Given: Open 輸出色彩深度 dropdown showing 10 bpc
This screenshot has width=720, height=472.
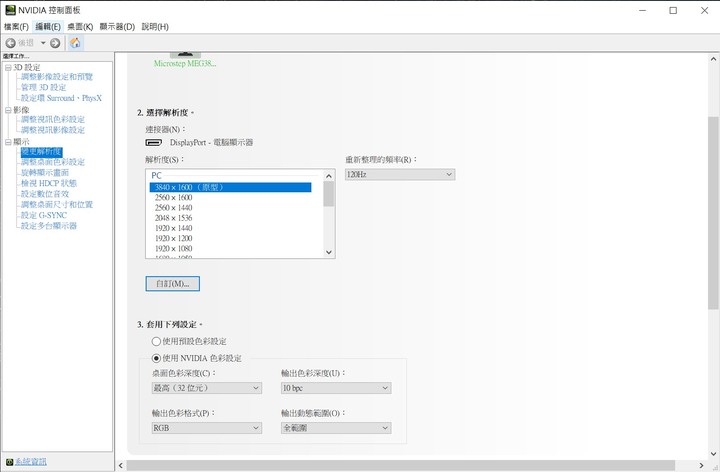Looking at the screenshot, I should coord(336,388).
